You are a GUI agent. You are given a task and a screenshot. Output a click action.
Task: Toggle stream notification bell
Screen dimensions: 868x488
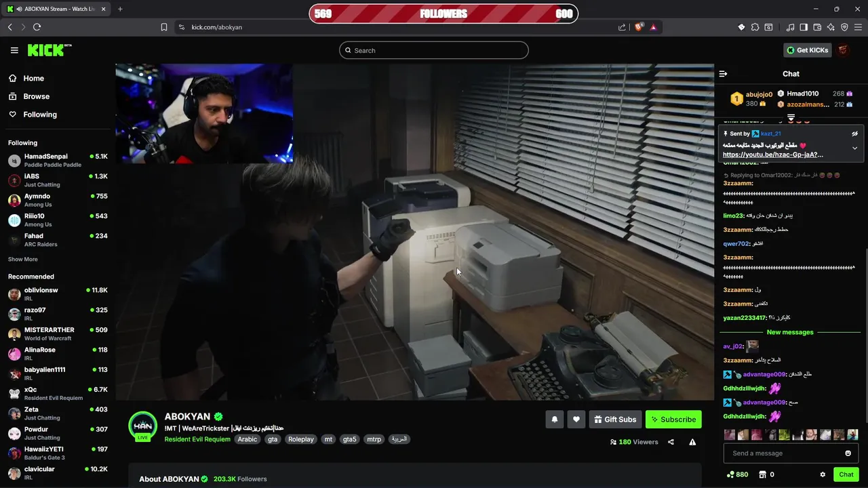(554, 420)
